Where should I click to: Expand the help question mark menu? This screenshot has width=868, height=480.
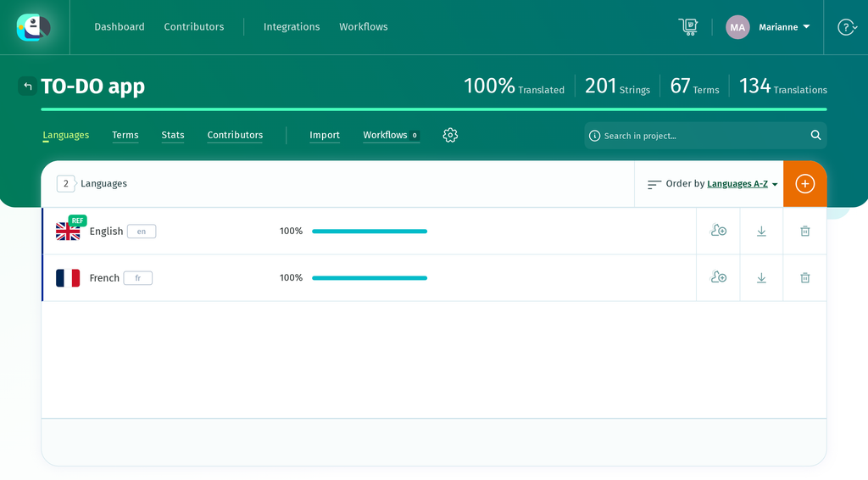click(847, 27)
